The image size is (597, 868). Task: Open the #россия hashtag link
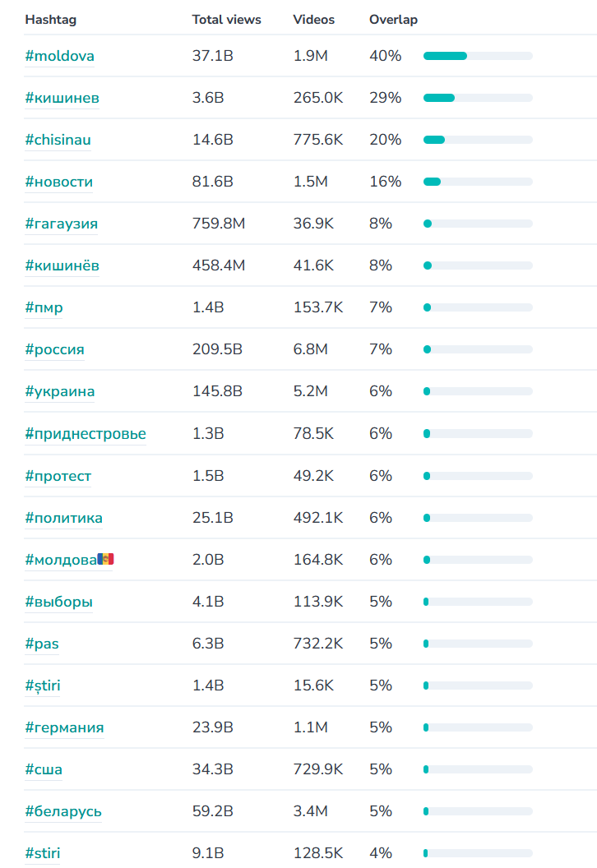click(x=54, y=349)
